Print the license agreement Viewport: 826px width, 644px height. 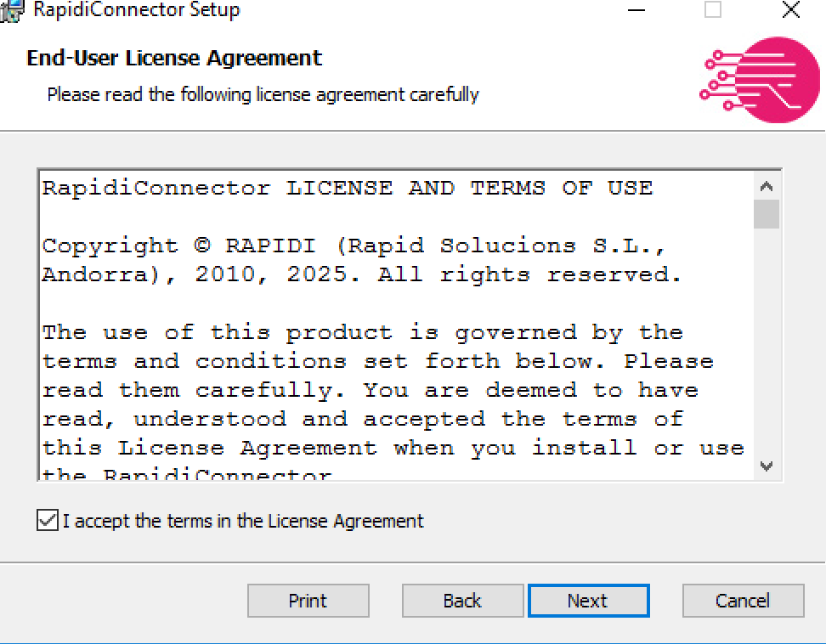tap(308, 601)
